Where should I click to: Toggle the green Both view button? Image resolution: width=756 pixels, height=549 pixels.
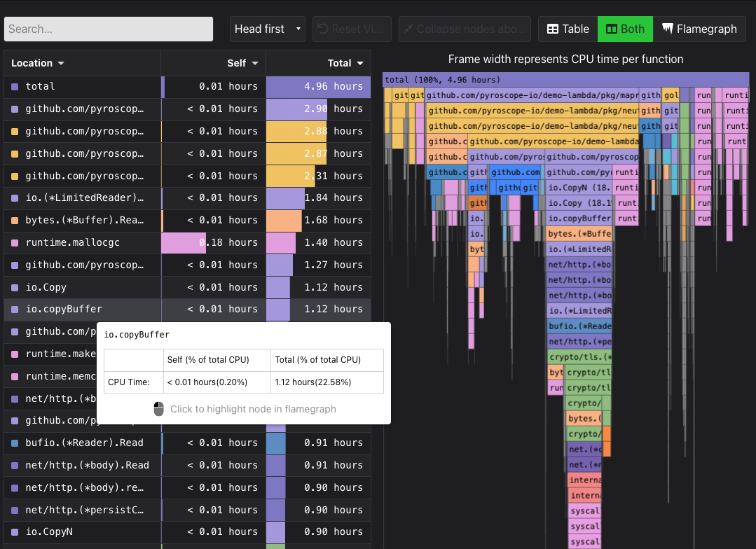tap(624, 29)
